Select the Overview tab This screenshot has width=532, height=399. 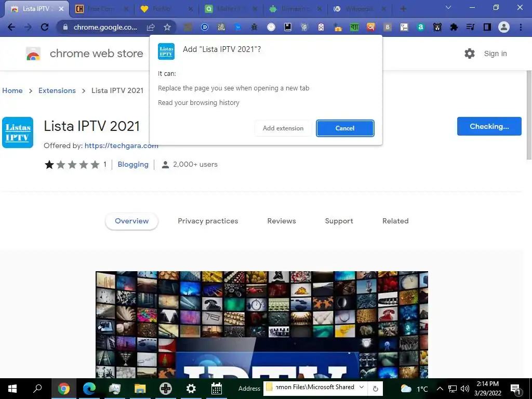131,221
